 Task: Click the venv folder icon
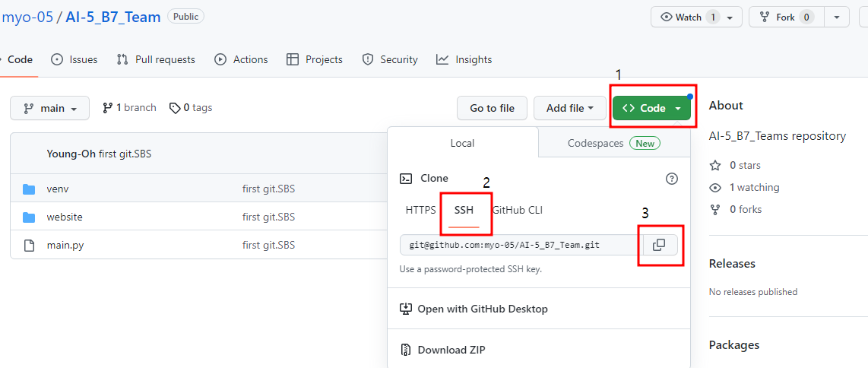[x=29, y=190]
